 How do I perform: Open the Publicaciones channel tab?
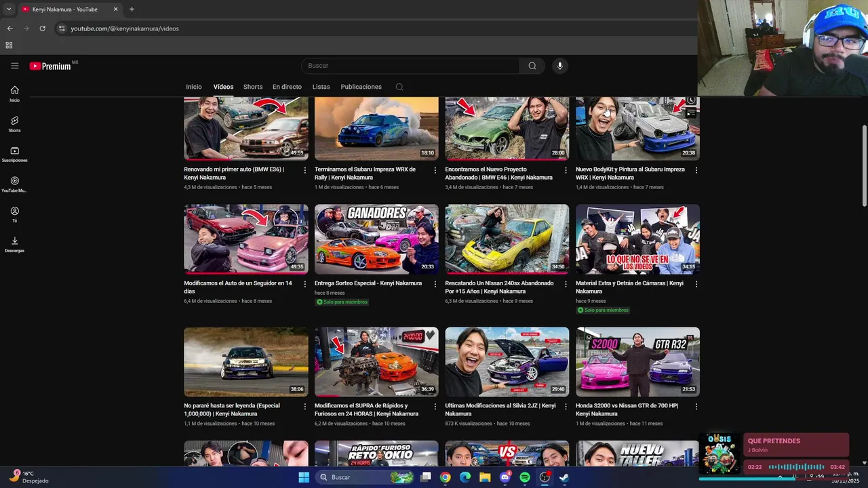click(361, 87)
